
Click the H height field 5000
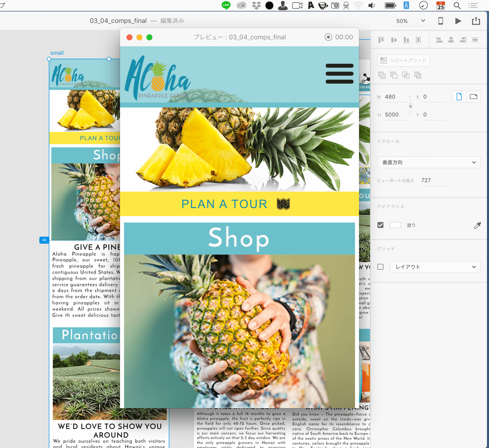(x=396, y=115)
